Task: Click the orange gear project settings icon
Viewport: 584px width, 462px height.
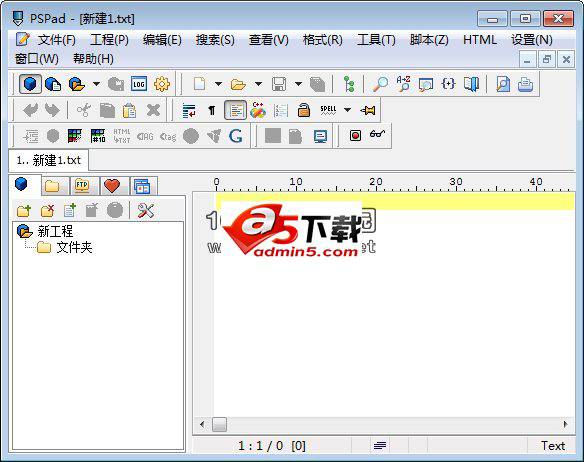Action: tap(162, 84)
